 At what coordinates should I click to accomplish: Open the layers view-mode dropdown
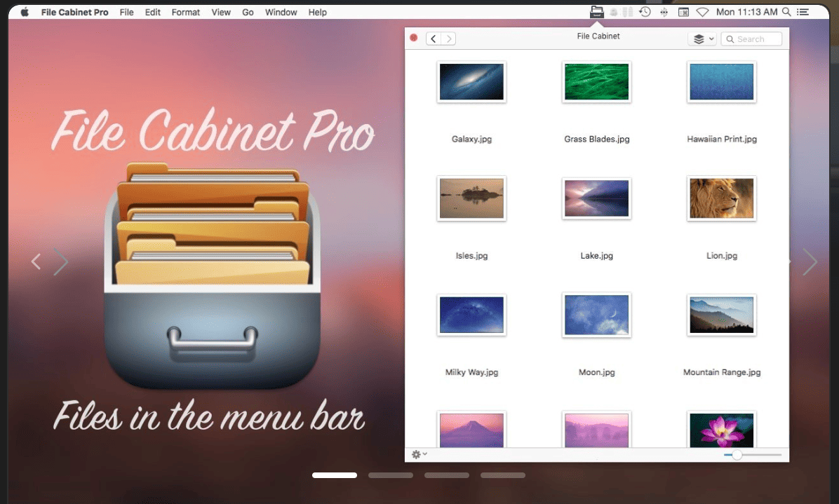(x=702, y=39)
